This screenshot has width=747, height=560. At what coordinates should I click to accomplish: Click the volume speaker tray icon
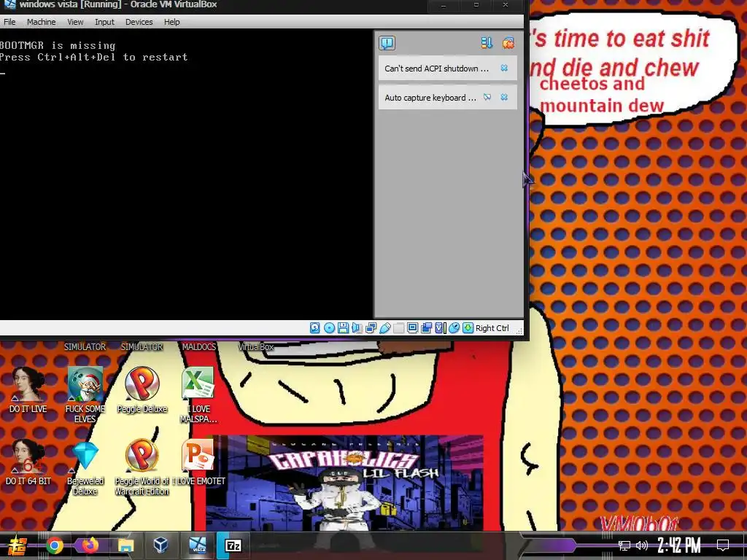(642, 545)
